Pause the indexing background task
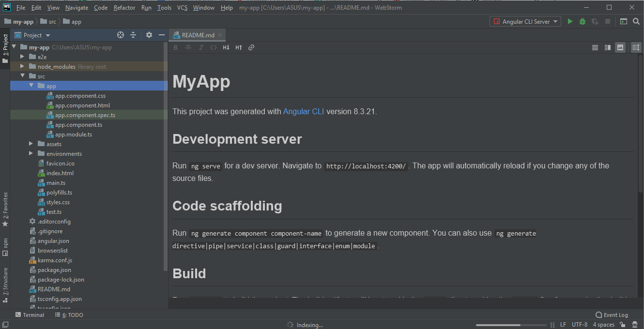Screen dimensions: 644x329 point(552,325)
